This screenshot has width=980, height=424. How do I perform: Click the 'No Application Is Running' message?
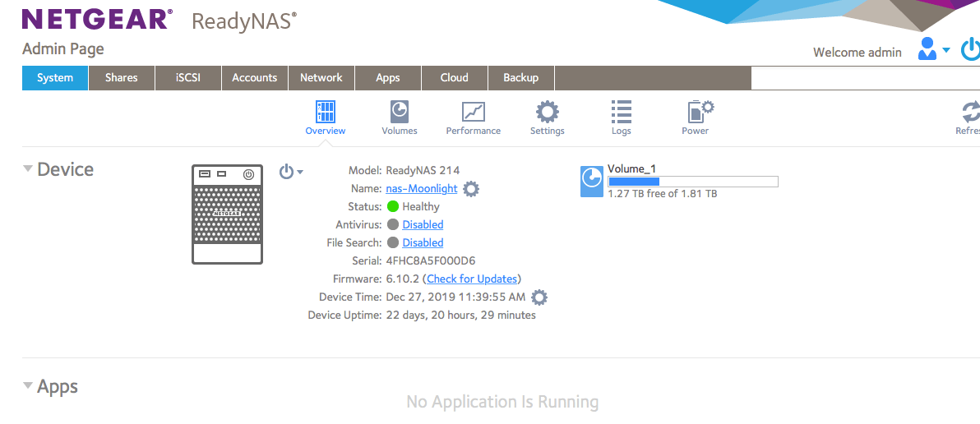point(502,402)
